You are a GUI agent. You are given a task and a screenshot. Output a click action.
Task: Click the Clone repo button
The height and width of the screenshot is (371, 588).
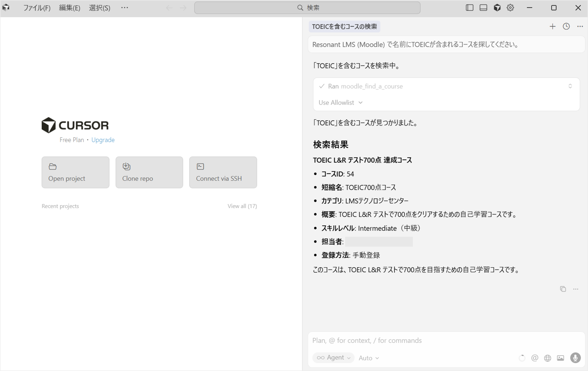tap(149, 172)
